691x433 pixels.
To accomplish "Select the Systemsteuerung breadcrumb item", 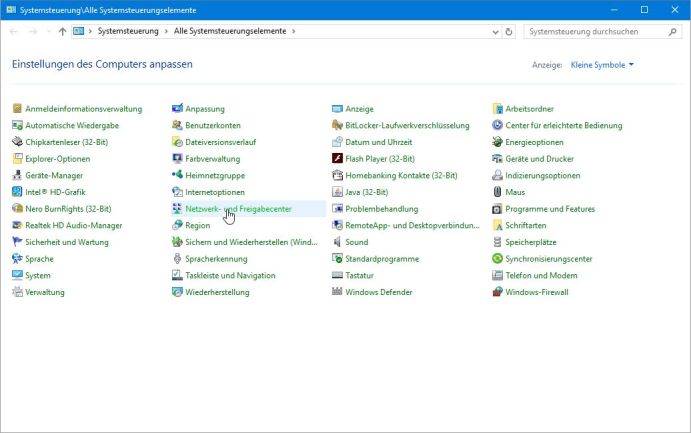I will [128, 31].
